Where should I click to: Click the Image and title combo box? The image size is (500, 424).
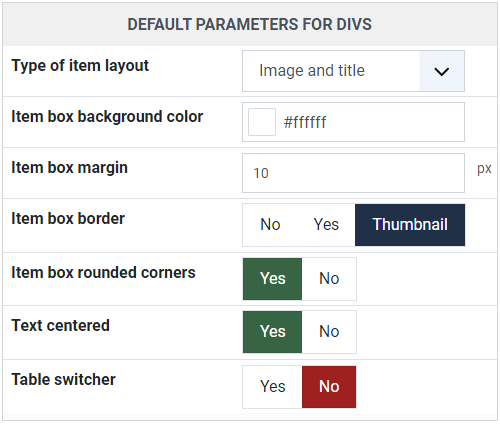click(353, 71)
